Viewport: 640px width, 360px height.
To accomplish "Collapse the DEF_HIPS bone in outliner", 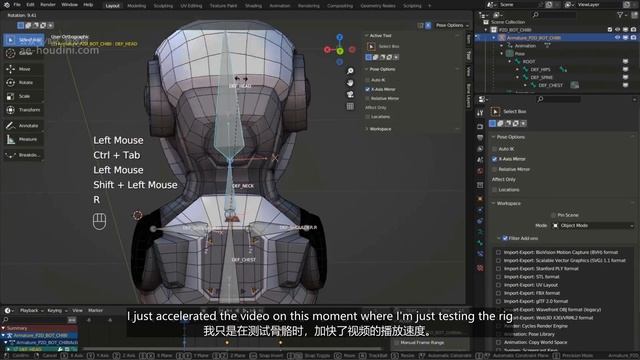I will 518,70.
